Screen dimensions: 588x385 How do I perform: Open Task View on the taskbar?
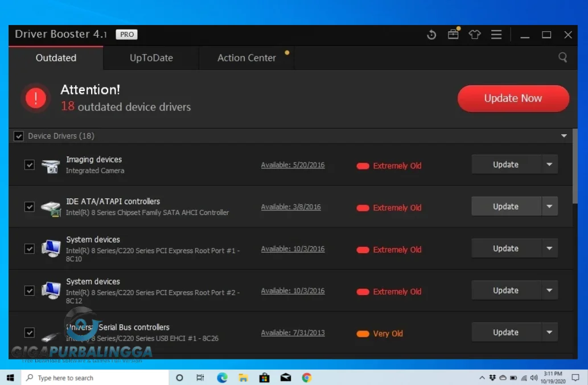pos(200,378)
